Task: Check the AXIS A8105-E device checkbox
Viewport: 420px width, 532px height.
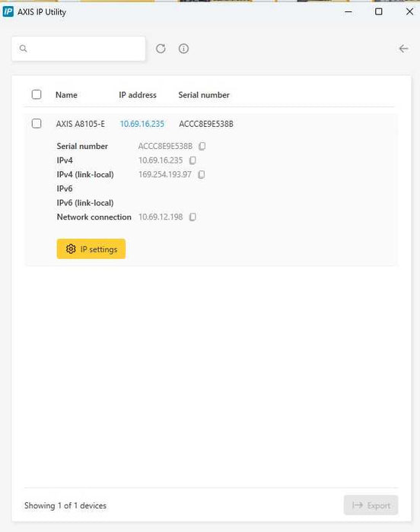Action: click(x=37, y=123)
